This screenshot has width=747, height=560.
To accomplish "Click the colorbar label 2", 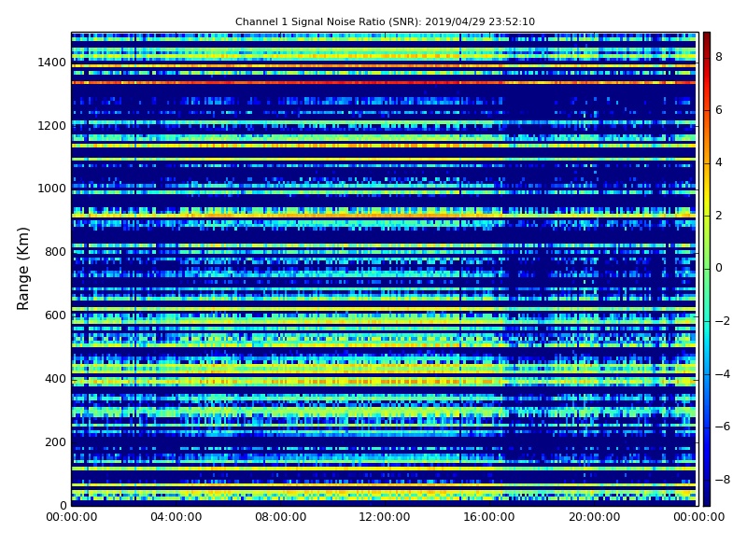I will [x=719, y=216].
